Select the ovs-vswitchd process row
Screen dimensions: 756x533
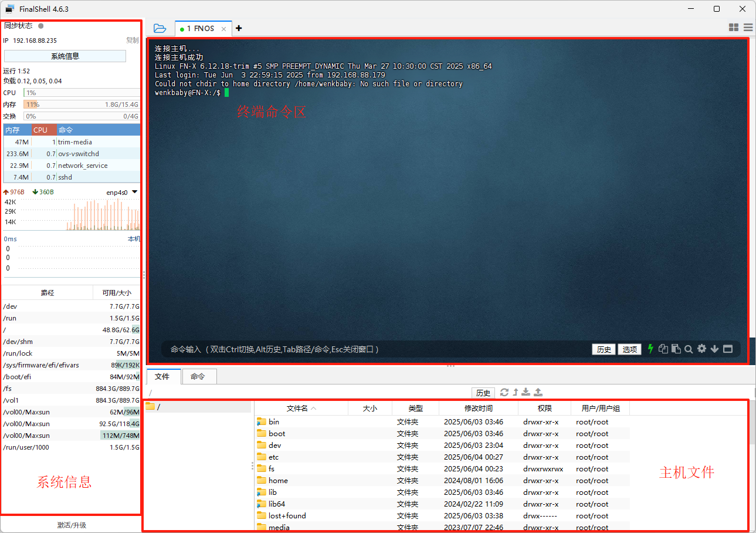click(x=72, y=154)
